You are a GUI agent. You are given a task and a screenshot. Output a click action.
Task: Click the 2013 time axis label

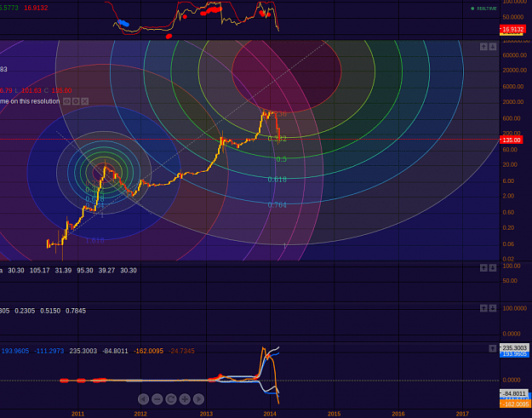[x=206, y=414]
